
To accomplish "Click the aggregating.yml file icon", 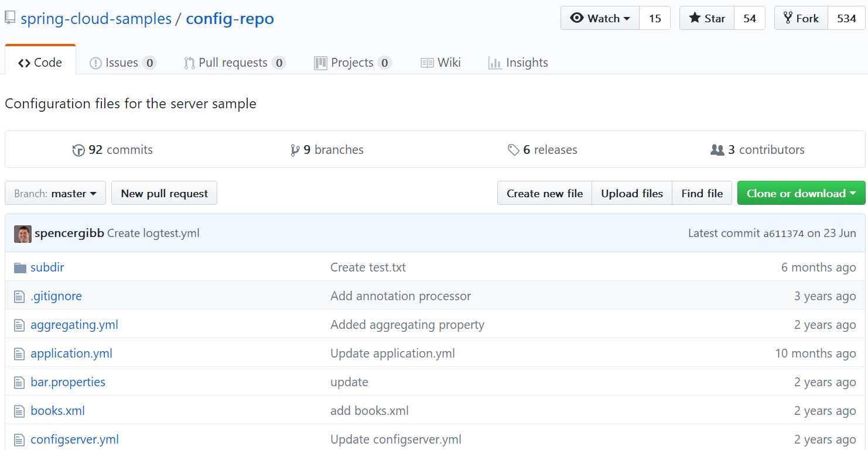I will (20, 325).
